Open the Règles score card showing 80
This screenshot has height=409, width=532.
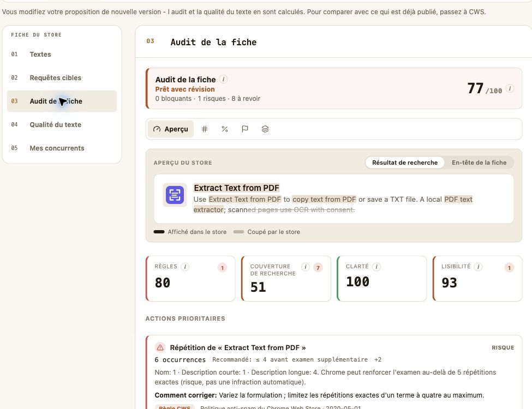point(190,279)
